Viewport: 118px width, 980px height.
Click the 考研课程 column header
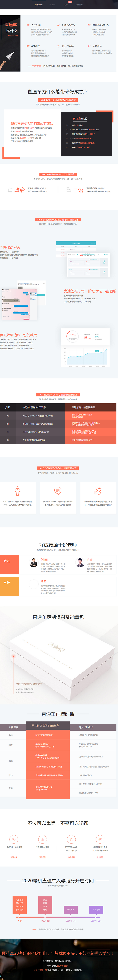coord(13,727)
